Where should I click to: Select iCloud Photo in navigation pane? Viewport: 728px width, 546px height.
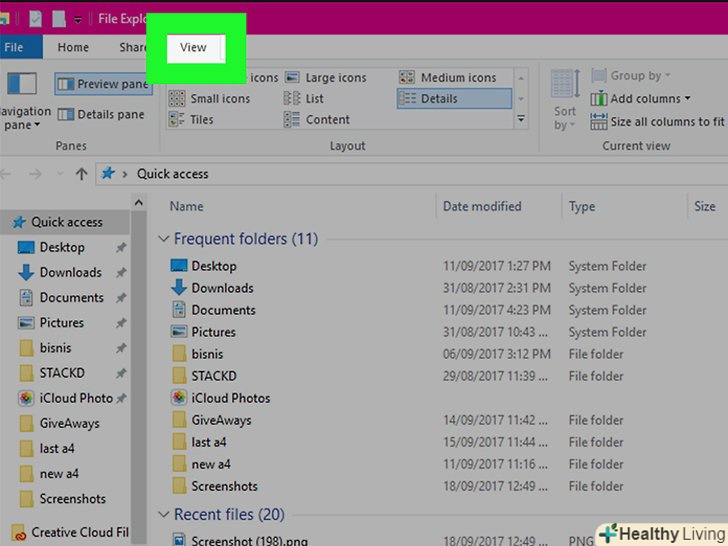(x=76, y=398)
